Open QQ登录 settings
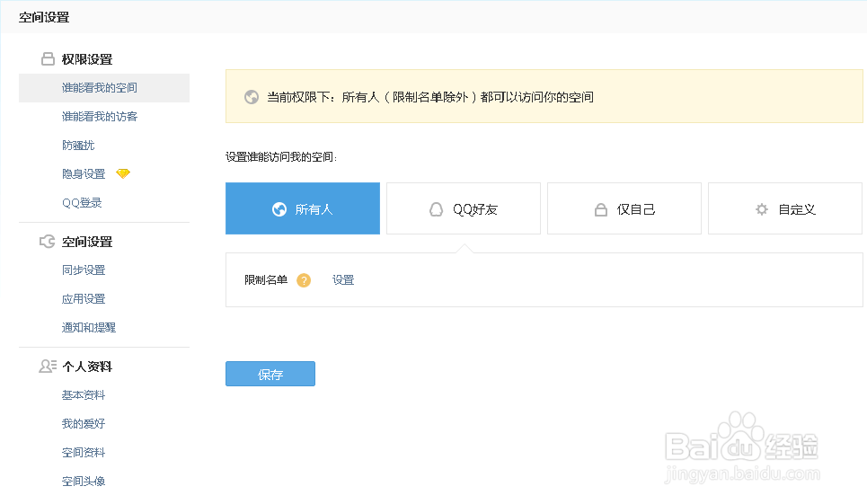The width and height of the screenshot is (867, 504). tap(82, 203)
